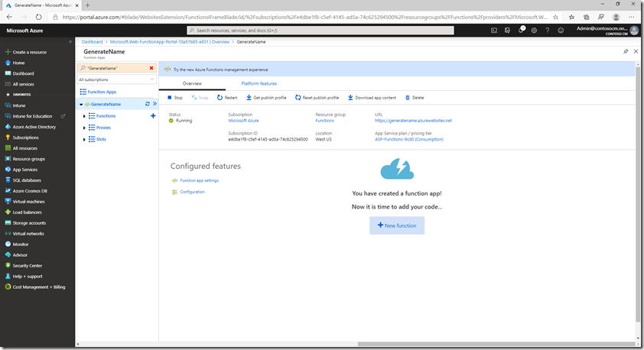Refresh the GenerateName function app
Screen dimensions: 644x350
pyautogui.click(x=147, y=104)
